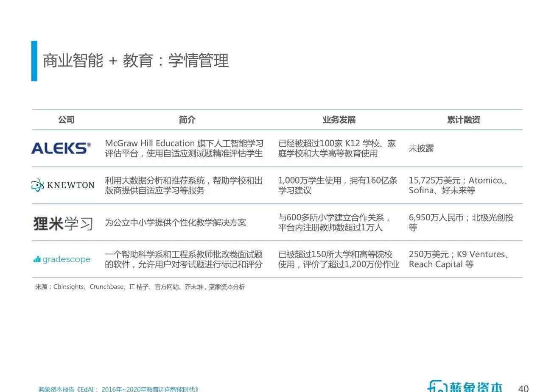Select the gradescope description 一个帮助科学系和工程系教师

184,259
